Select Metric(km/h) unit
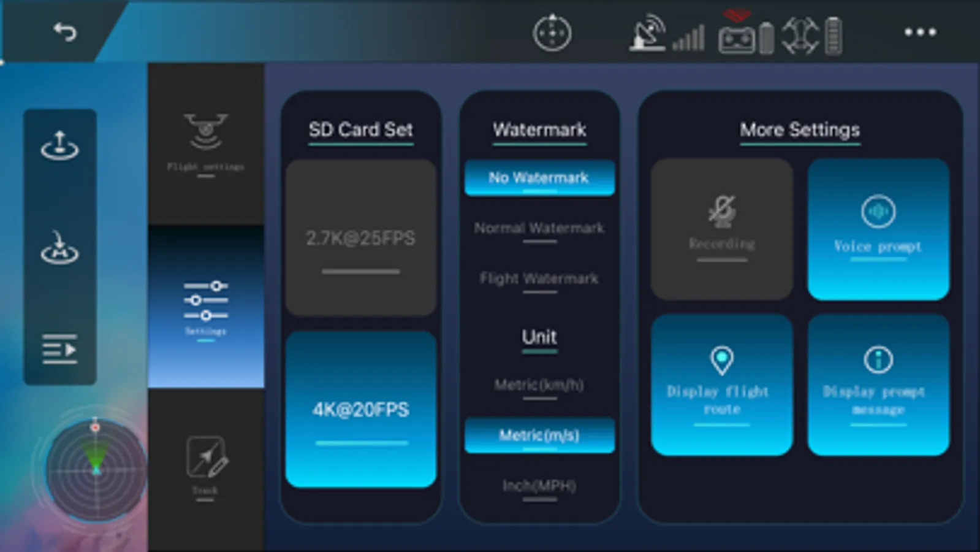The image size is (980, 552). click(539, 385)
